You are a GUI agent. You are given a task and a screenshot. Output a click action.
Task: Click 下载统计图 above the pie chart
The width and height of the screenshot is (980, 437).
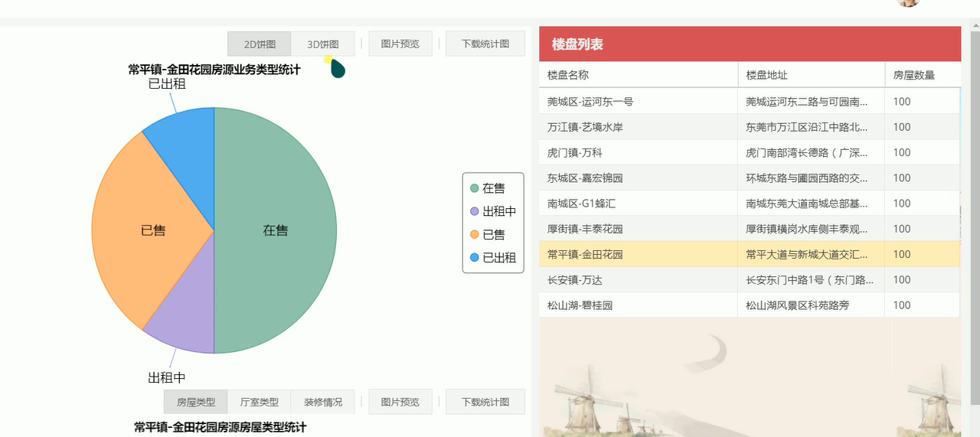[x=485, y=44]
